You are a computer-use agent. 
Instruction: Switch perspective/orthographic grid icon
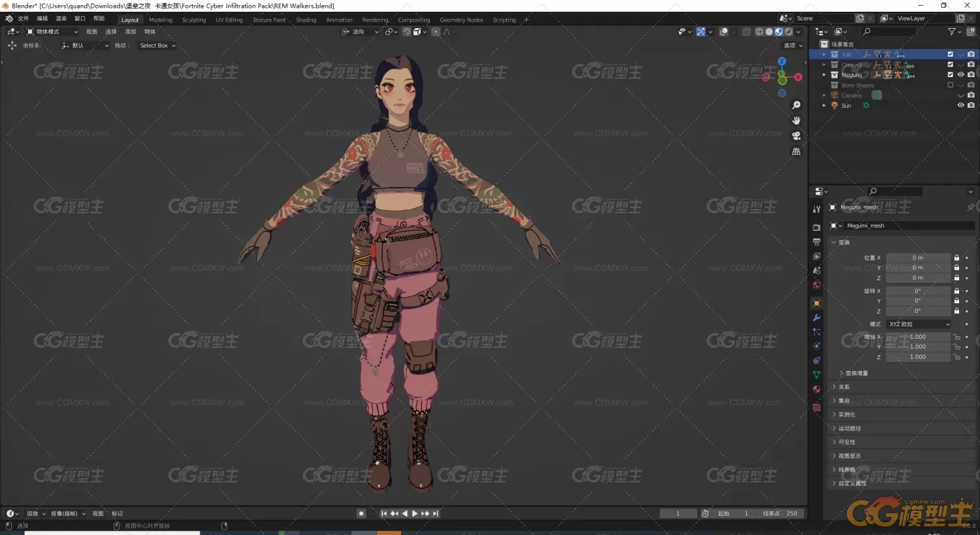[x=796, y=151]
